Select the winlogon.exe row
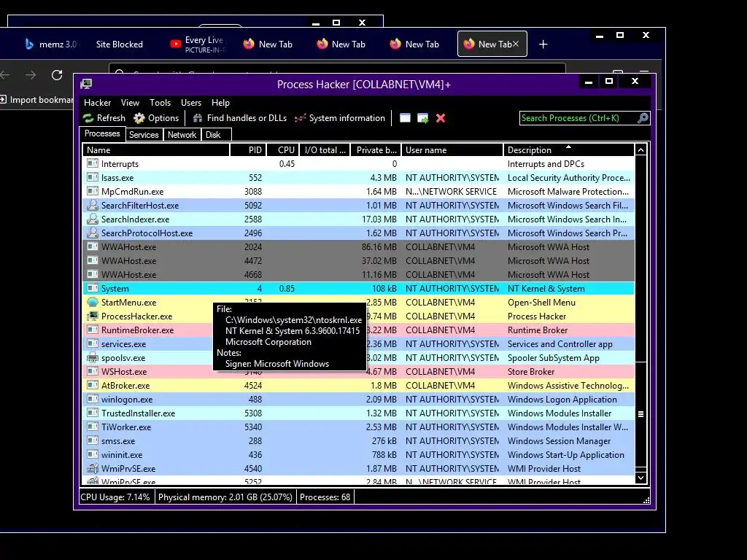Image resolution: width=747 pixels, height=560 pixels. coord(359,400)
